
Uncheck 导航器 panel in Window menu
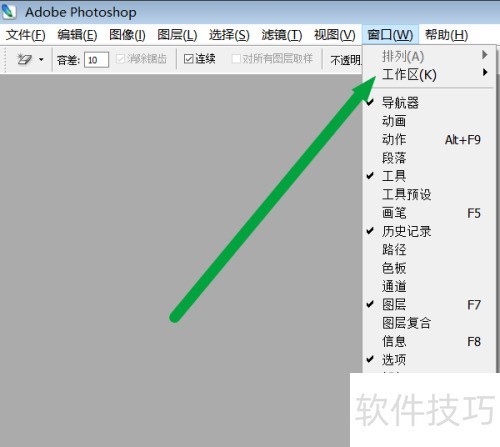pos(428,103)
